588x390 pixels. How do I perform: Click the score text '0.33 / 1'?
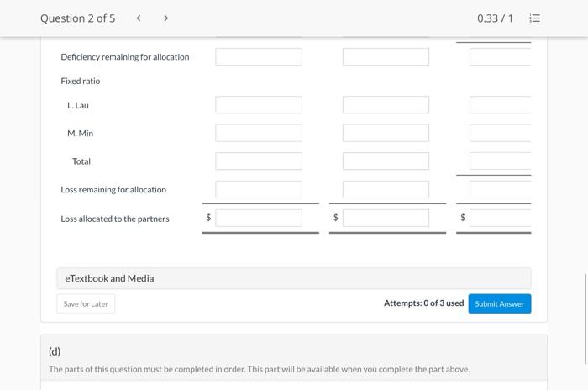coord(495,18)
